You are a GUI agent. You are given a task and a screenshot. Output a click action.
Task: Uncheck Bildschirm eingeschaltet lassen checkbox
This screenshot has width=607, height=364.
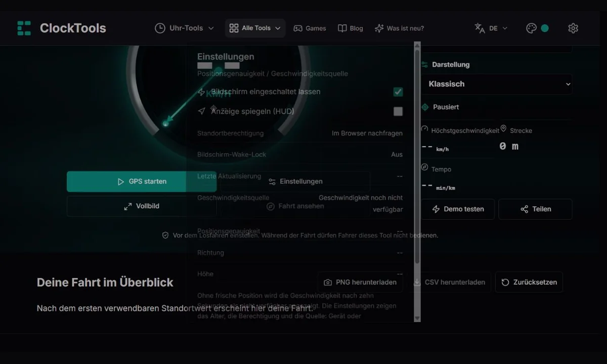point(398,92)
